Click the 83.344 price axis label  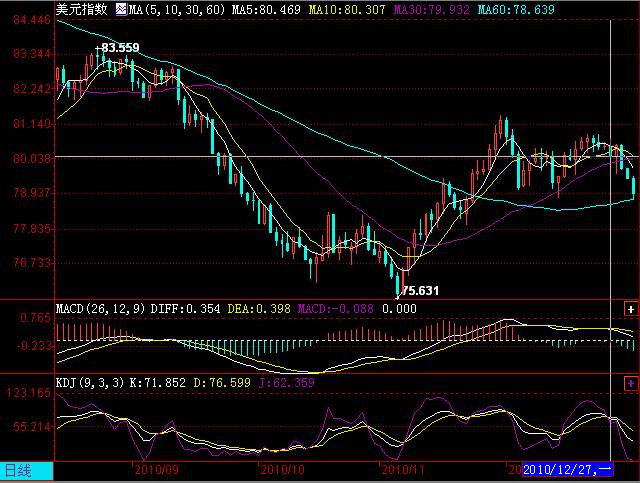click(32, 54)
